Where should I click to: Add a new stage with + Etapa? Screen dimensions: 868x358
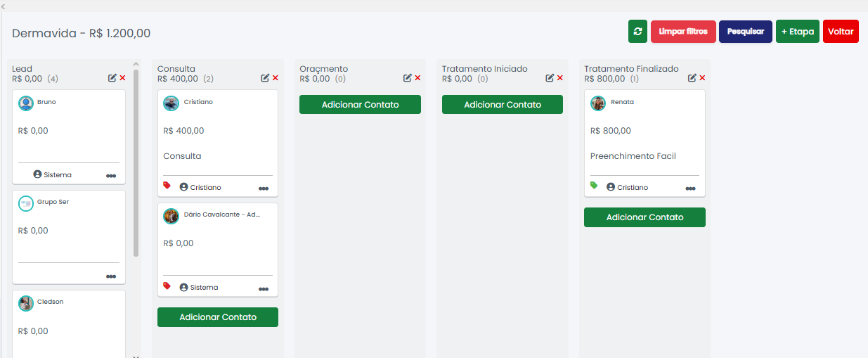(x=798, y=32)
